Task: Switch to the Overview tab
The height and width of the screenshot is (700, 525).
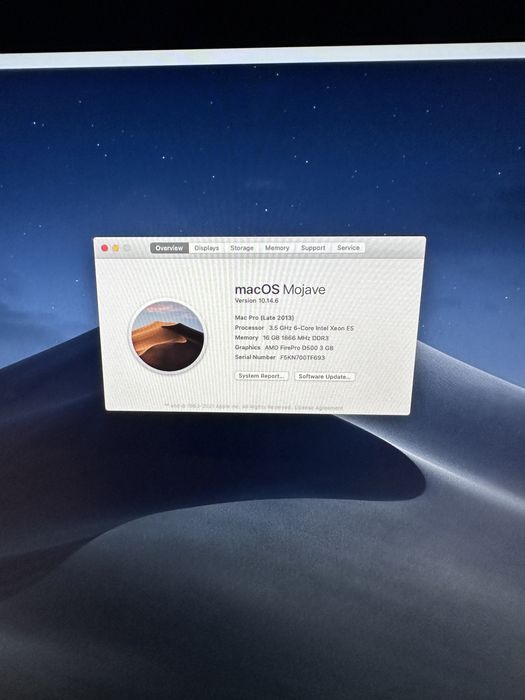Action: click(169, 248)
